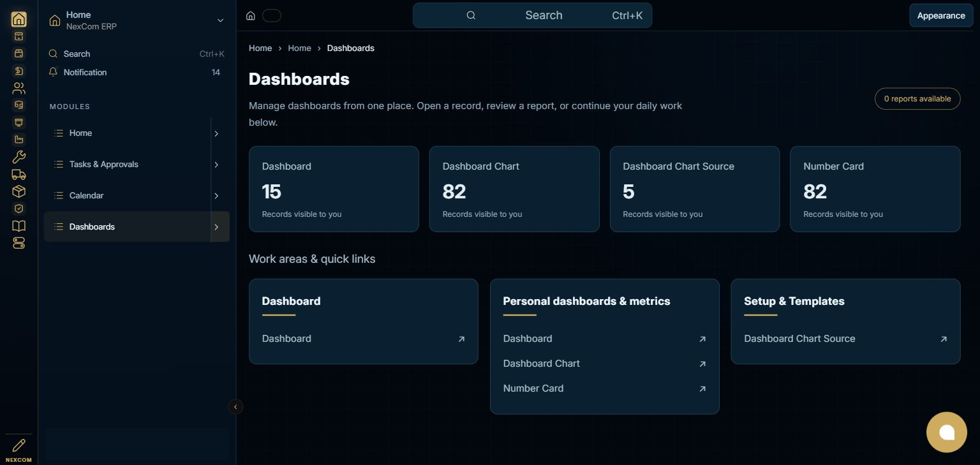Open the users icon in the icon rail
The width and height of the screenshot is (980, 465).
coord(19,88)
